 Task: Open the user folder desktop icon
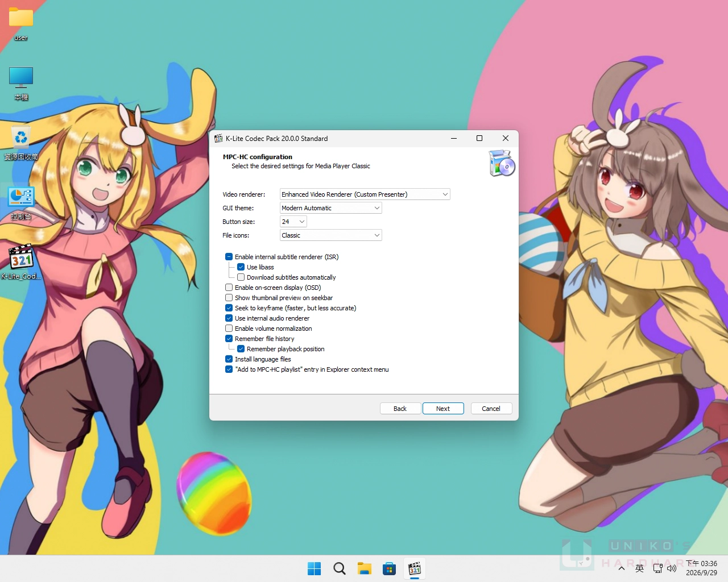(x=21, y=24)
